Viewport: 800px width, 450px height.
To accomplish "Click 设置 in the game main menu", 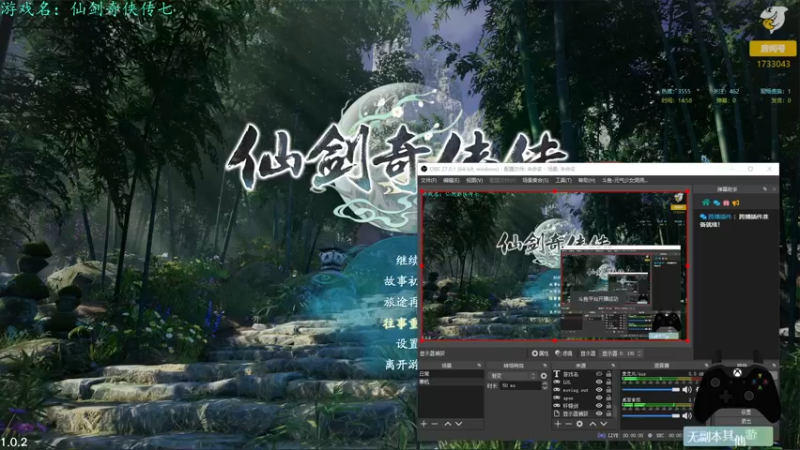I will [407, 344].
